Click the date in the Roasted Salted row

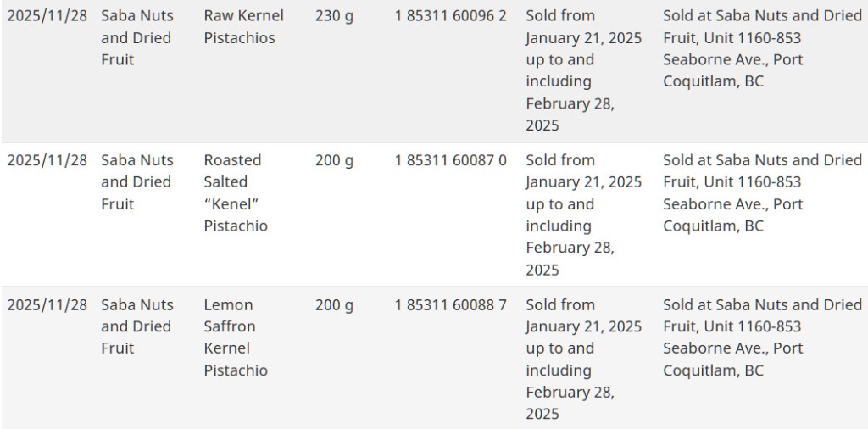(x=47, y=160)
